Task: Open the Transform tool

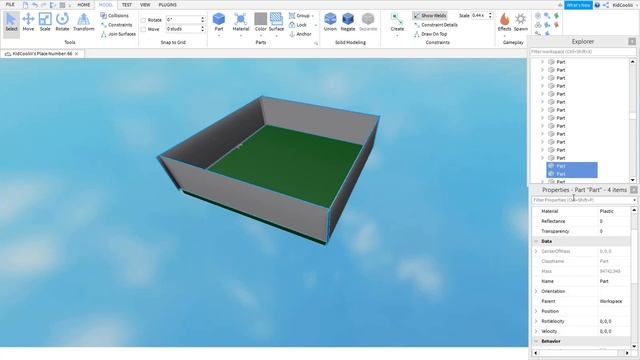Action: 83,22
